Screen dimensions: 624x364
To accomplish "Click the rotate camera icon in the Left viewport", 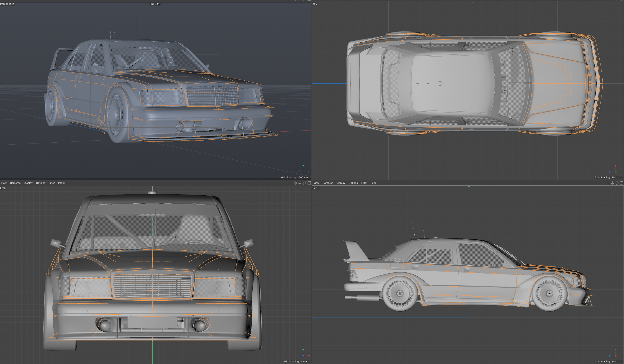I will pyautogui.click(x=617, y=183).
